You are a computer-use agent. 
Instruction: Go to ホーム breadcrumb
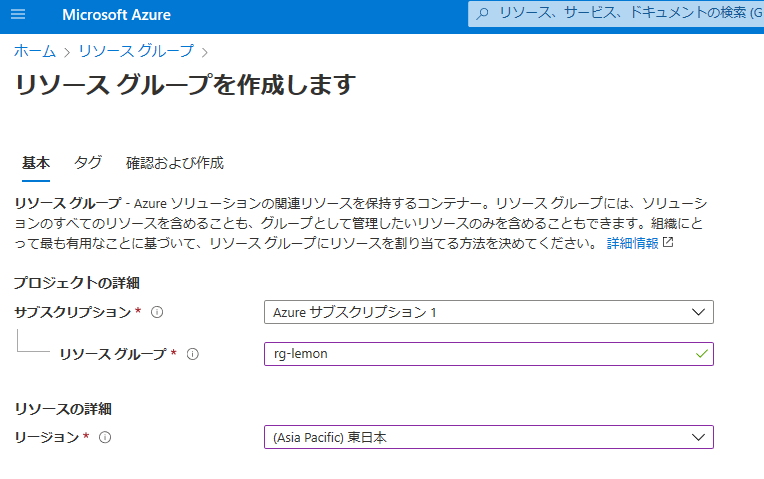[x=35, y=51]
